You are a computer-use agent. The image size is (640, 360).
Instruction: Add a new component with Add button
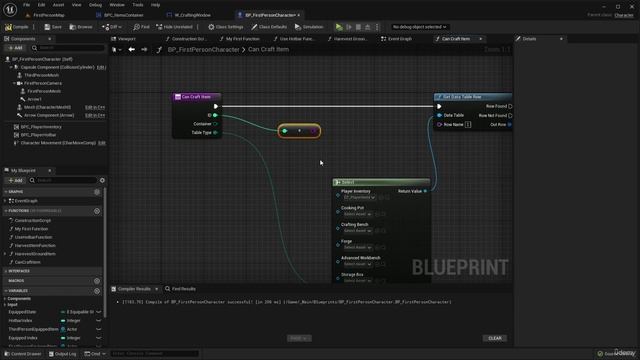tap(16, 48)
